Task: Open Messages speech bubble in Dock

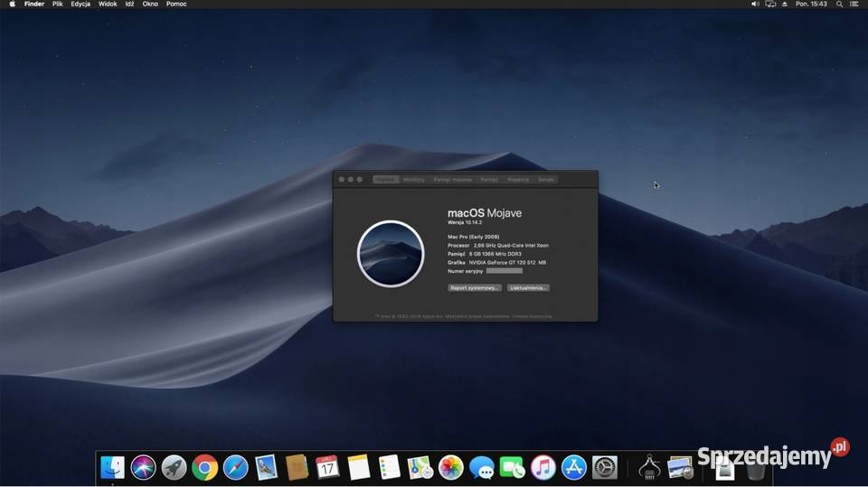Action: pos(482,468)
